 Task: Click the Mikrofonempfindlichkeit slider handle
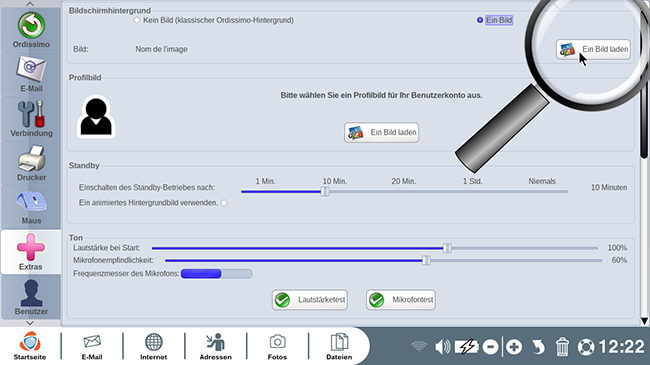pyautogui.click(x=426, y=260)
